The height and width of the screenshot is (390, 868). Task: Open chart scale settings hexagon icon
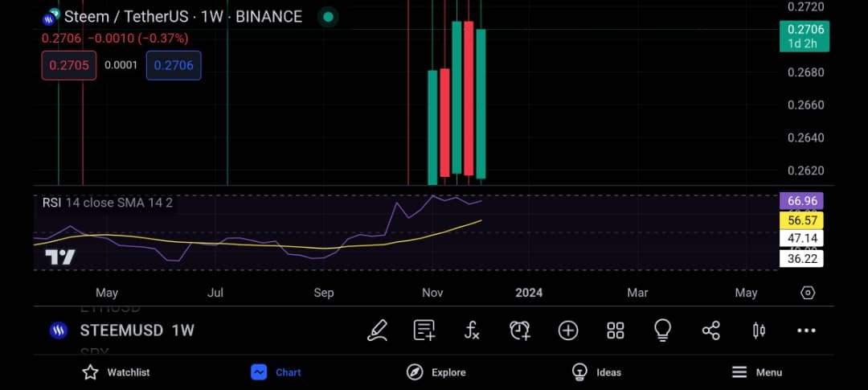coord(808,293)
